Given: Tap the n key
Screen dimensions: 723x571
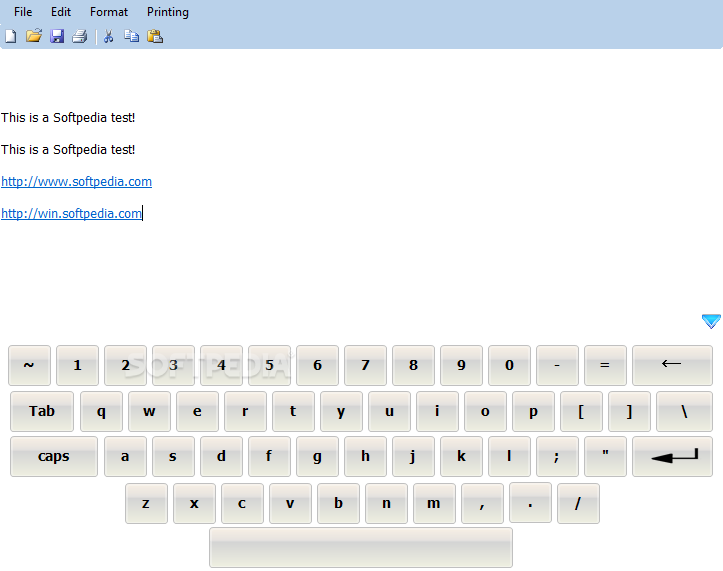Looking at the screenshot, I should [386, 504].
